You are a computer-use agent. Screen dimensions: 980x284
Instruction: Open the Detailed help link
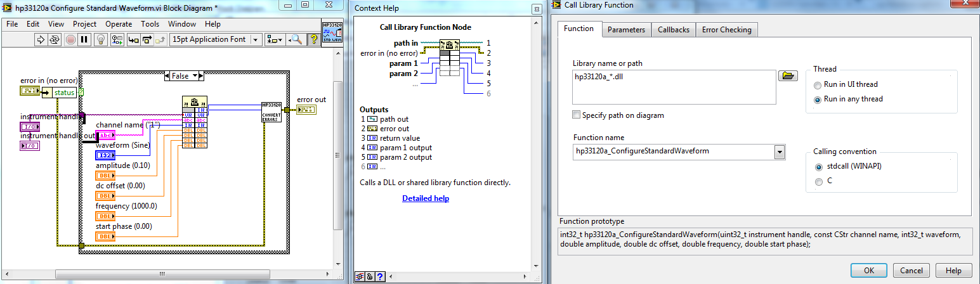pyautogui.click(x=426, y=198)
